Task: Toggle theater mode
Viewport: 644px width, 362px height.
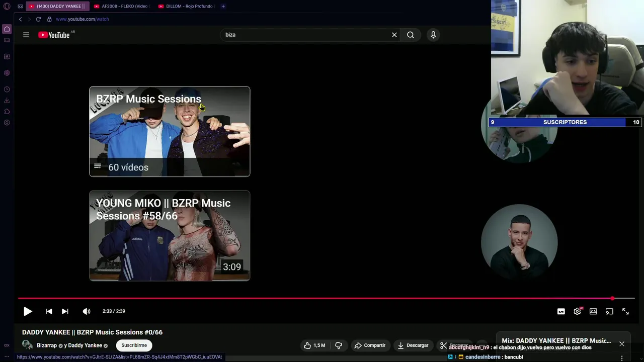Action: (x=593, y=311)
